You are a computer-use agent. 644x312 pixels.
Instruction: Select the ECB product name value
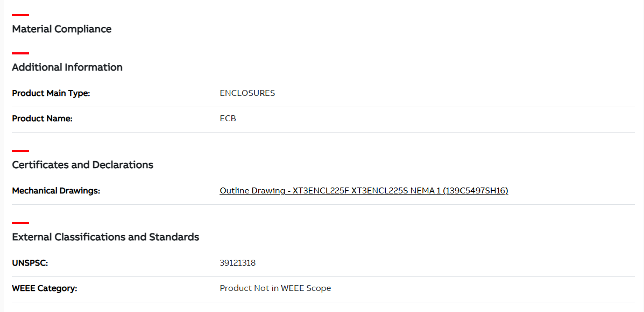click(228, 119)
